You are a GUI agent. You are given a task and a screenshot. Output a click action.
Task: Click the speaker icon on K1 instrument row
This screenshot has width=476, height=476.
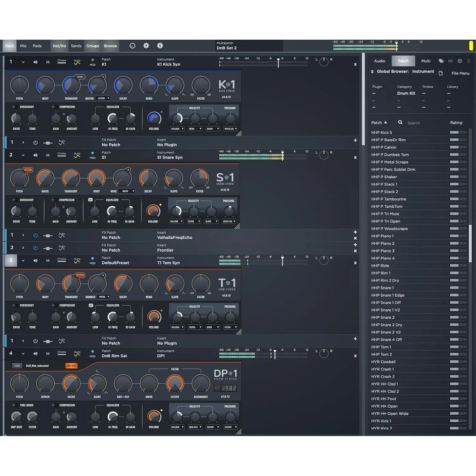coord(35,62)
